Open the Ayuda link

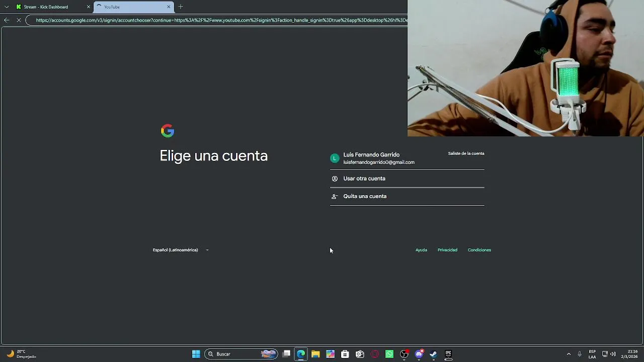(x=421, y=250)
